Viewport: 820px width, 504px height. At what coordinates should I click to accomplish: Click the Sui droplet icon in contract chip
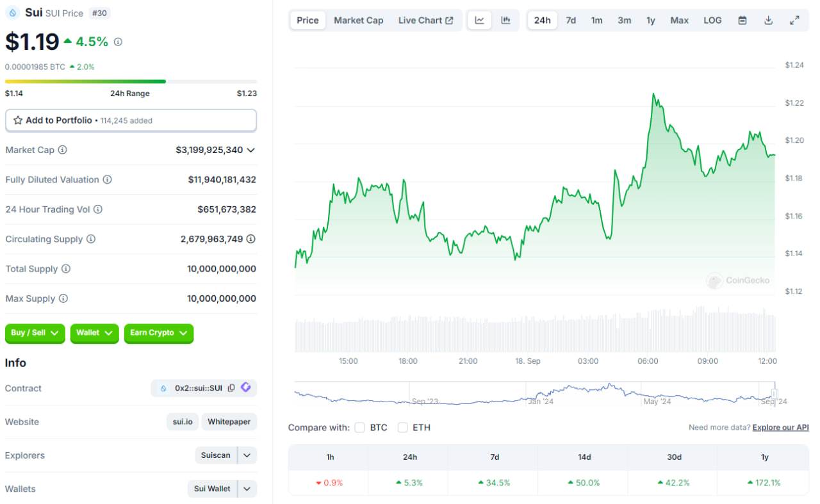click(163, 388)
